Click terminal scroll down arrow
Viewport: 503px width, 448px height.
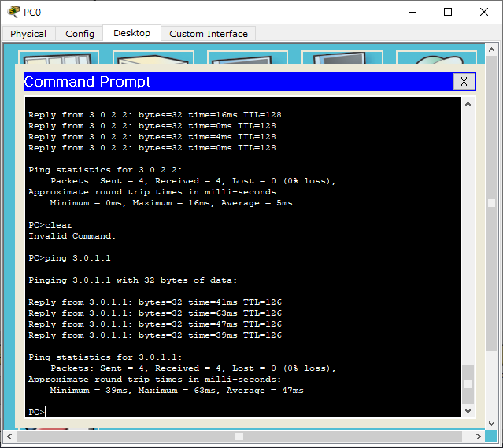[x=468, y=410]
